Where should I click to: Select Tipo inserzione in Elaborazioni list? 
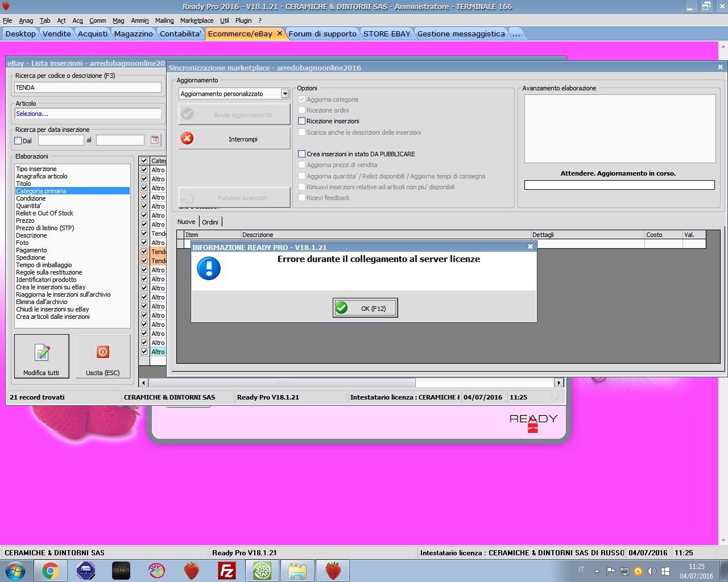(73, 169)
